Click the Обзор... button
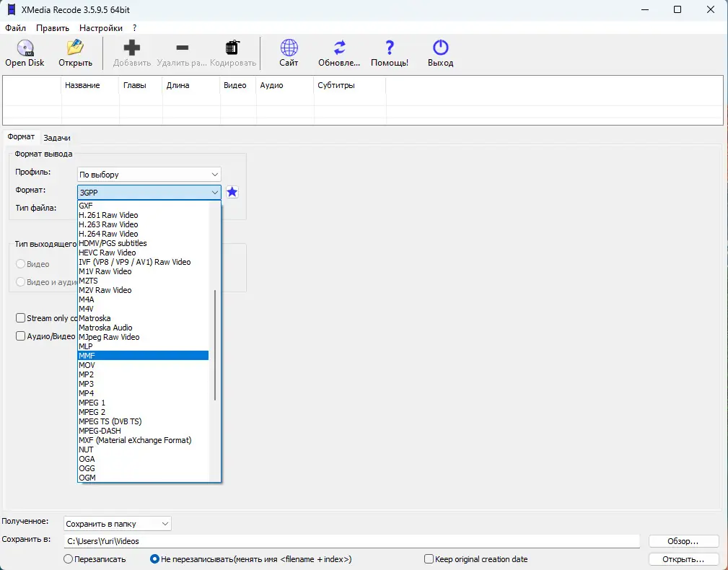 (683, 541)
